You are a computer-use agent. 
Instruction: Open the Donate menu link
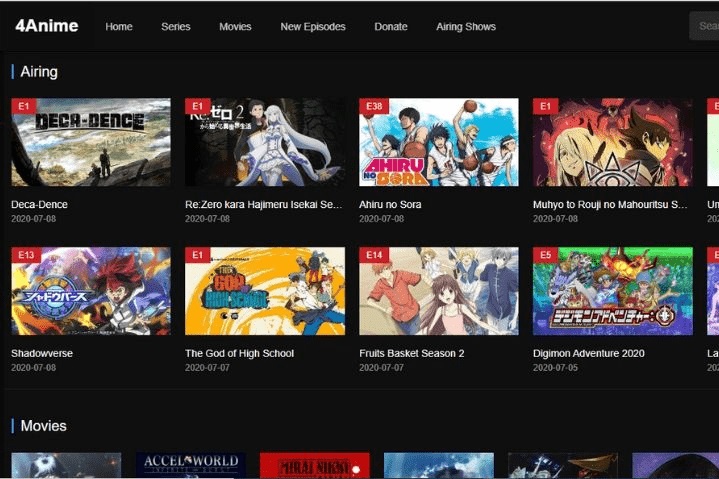[391, 27]
